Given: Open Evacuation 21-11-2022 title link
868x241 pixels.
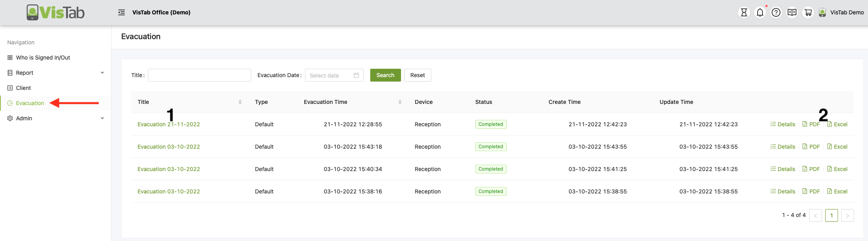Looking at the screenshot, I should click(169, 124).
